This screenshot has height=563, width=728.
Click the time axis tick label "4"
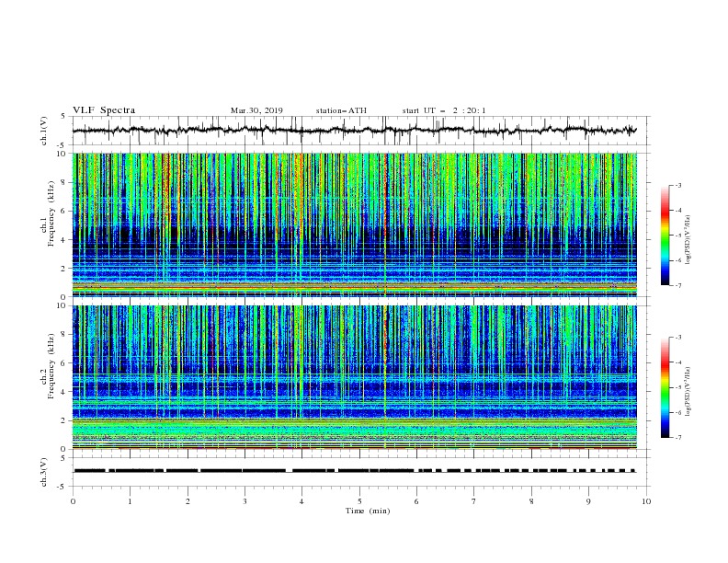click(x=302, y=501)
